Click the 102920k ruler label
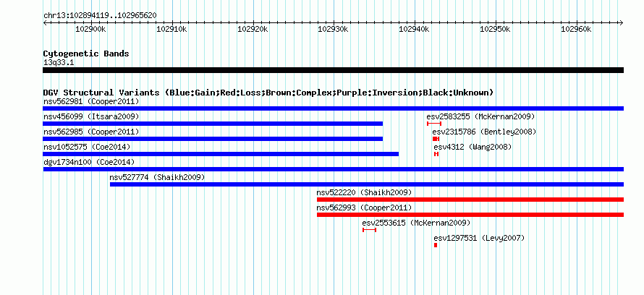The width and height of the screenshot is (644, 295). click(x=253, y=29)
